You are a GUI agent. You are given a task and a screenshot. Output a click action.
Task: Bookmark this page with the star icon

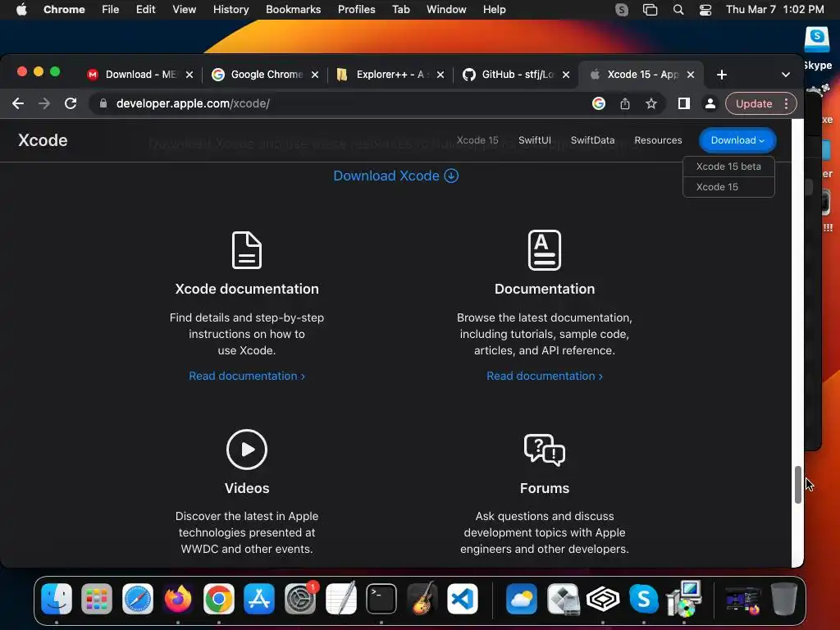(651, 103)
